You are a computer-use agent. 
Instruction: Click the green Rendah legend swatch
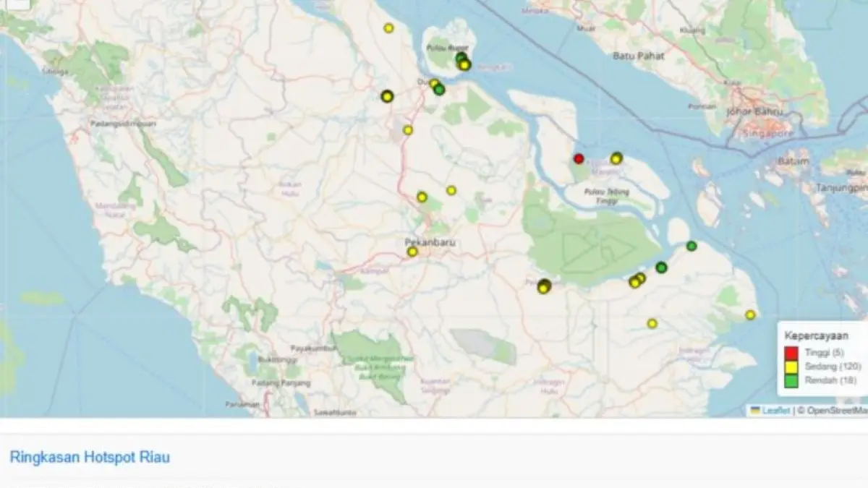pyautogui.click(x=791, y=381)
